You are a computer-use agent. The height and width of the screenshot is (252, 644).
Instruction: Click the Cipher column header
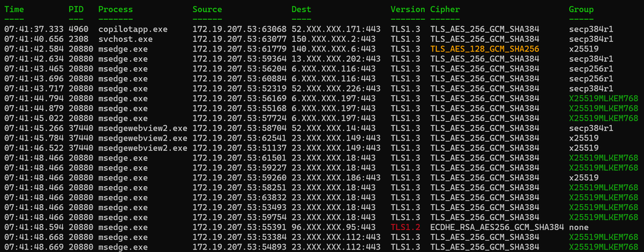[x=445, y=9]
